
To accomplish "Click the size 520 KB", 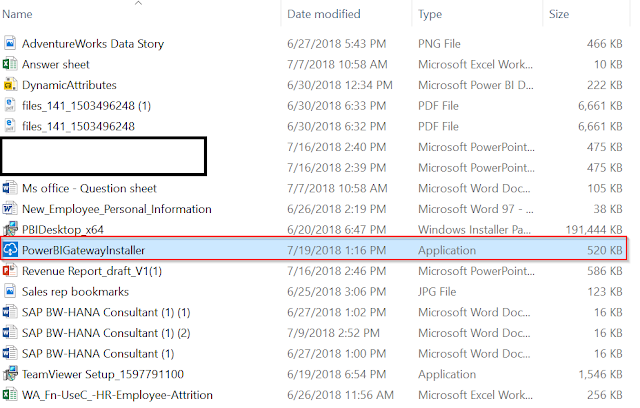I will pos(604,250).
